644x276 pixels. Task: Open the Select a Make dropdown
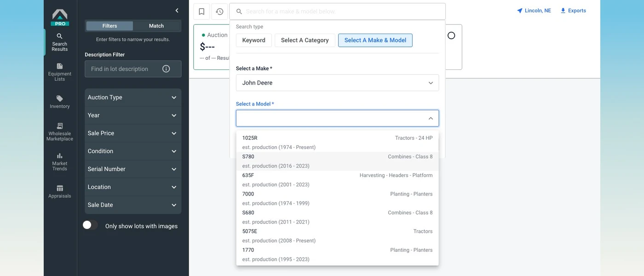tap(337, 83)
